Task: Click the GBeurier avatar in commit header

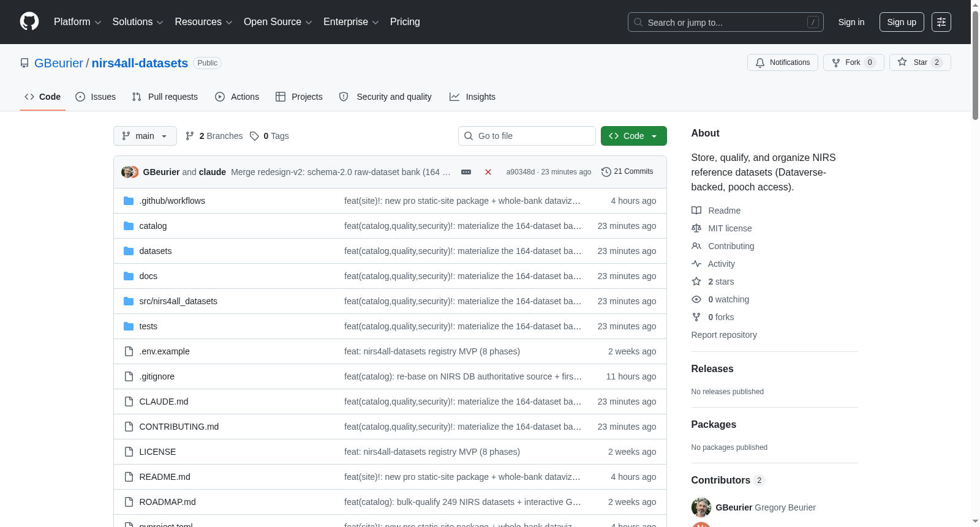Action: (127, 172)
